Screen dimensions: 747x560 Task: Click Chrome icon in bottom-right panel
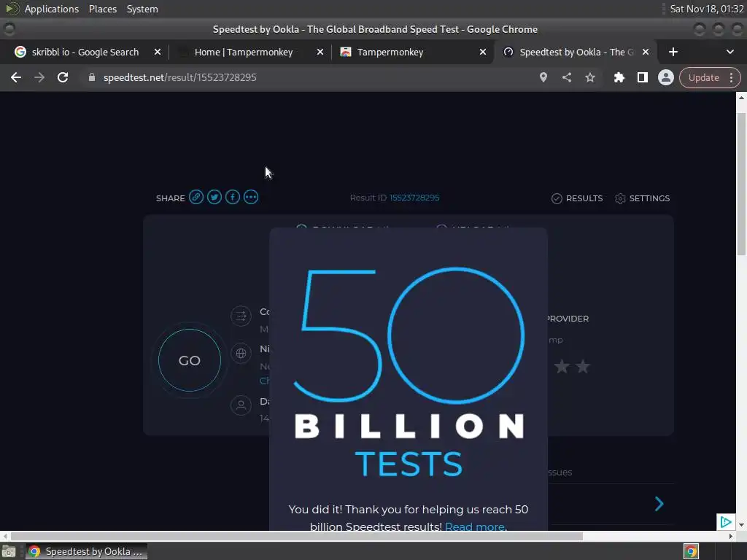click(x=691, y=551)
